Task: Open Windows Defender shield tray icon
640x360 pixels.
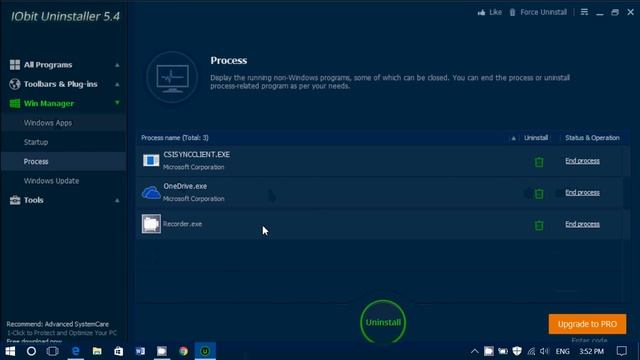Action: point(517,351)
